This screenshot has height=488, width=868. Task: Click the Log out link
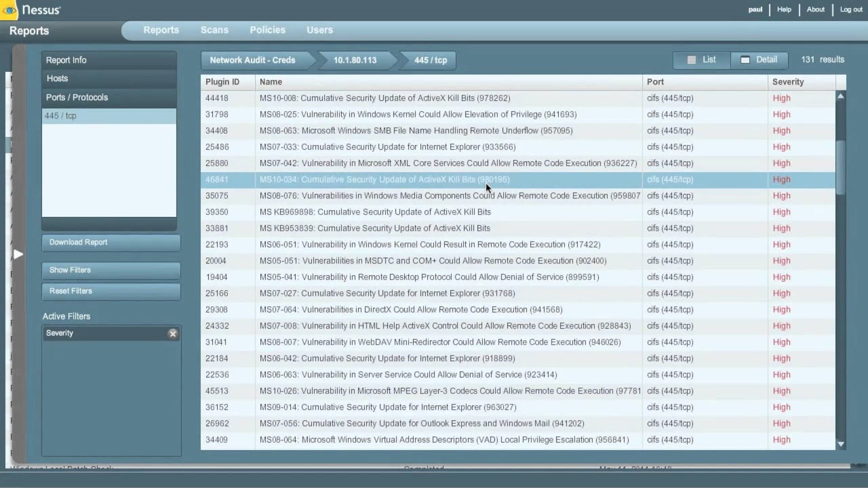click(x=851, y=9)
